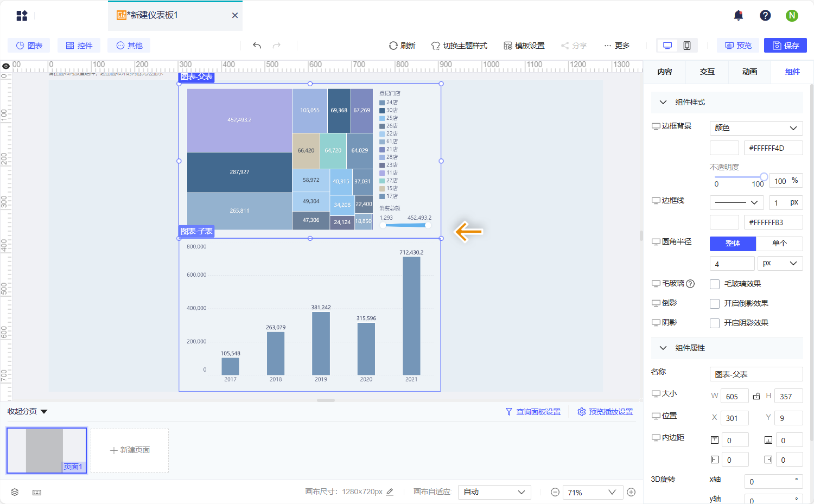Switch to the 组件 tab
The image size is (814, 504).
[792, 72]
